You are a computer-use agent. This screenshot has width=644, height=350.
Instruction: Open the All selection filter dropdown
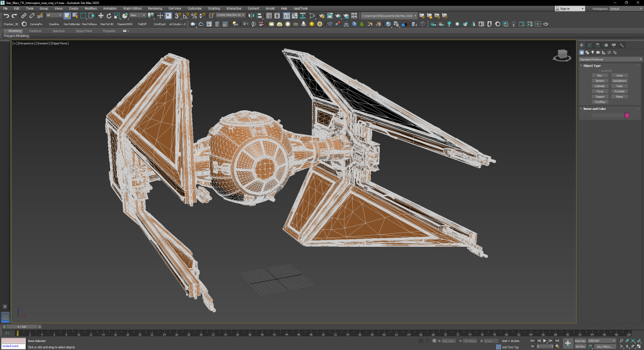54,15
